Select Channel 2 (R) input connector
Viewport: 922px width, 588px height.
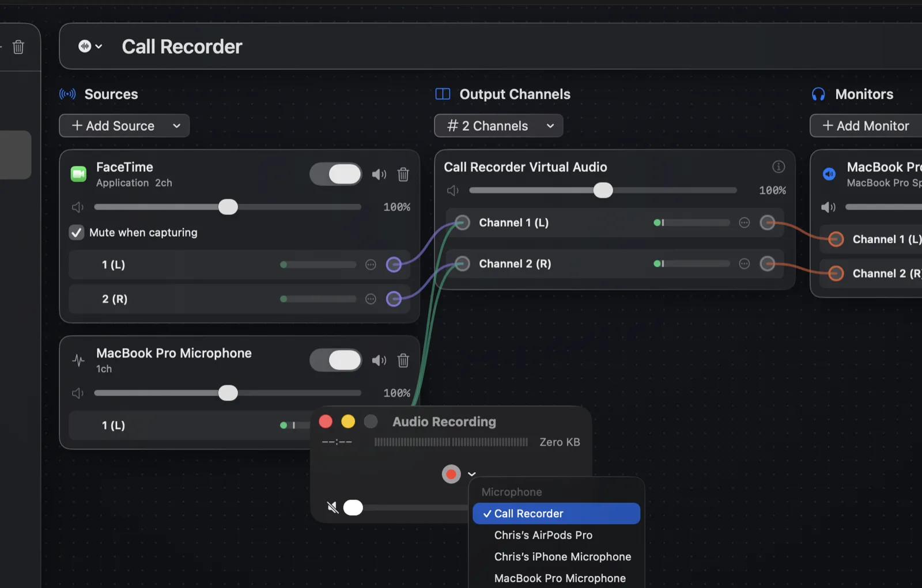(x=462, y=264)
